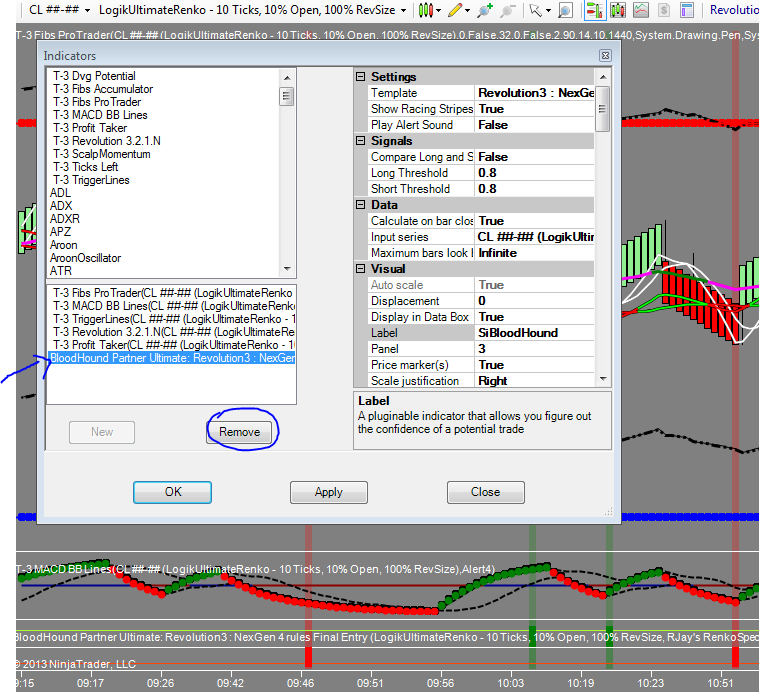Select applied T-3 Revolution 3.2.1.N(CL entry

coord(171,332)
